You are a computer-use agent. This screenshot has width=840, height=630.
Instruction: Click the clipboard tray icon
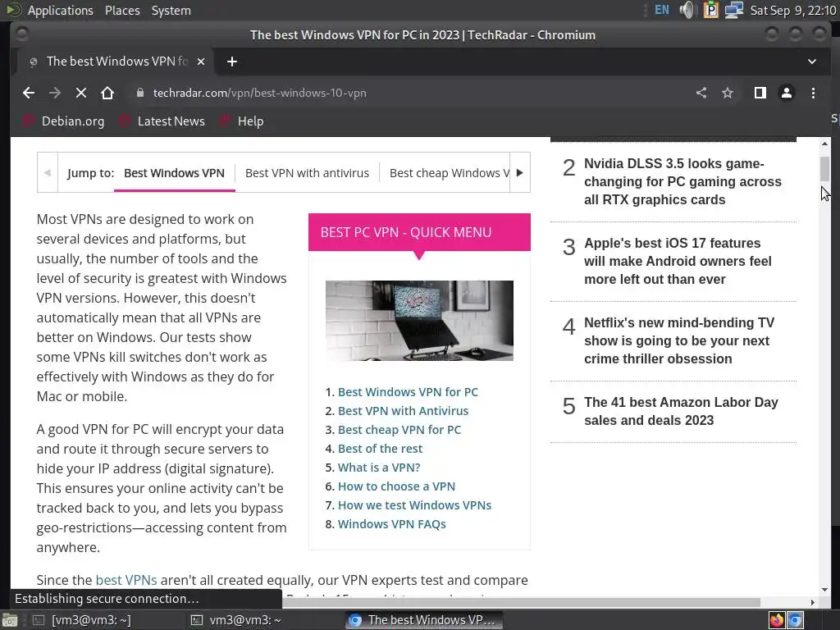pos(711,10)
